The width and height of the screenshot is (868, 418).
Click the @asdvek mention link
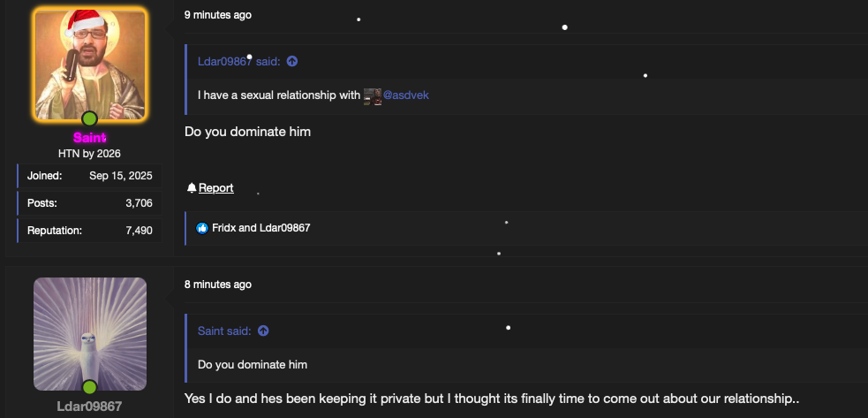406,95
